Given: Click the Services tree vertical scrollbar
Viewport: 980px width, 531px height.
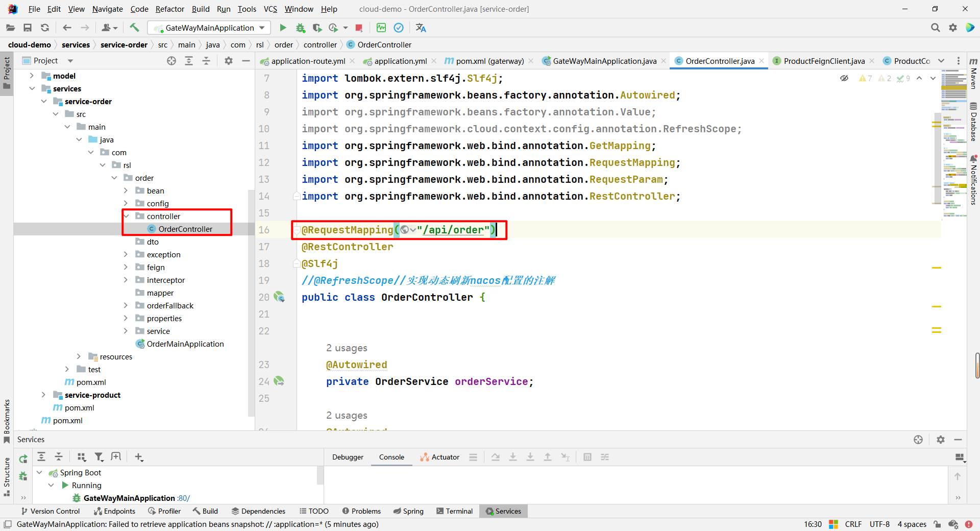Looking at the screenshot, I should click(x=320, y=475).
